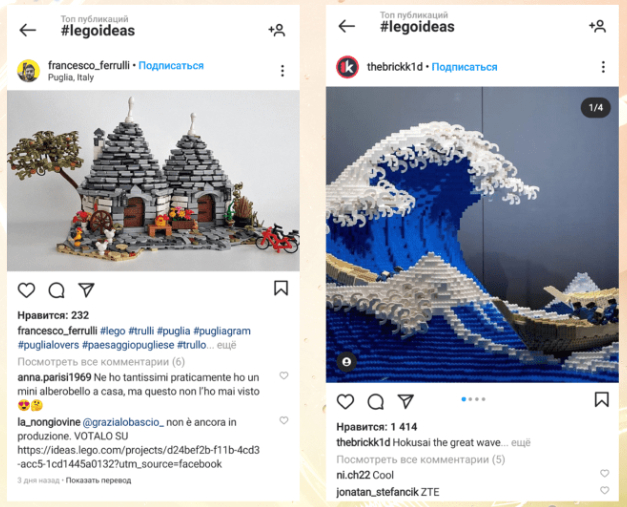Open the #pugliagram hashtag
This screenshot has width=627, height=507.
222,331
